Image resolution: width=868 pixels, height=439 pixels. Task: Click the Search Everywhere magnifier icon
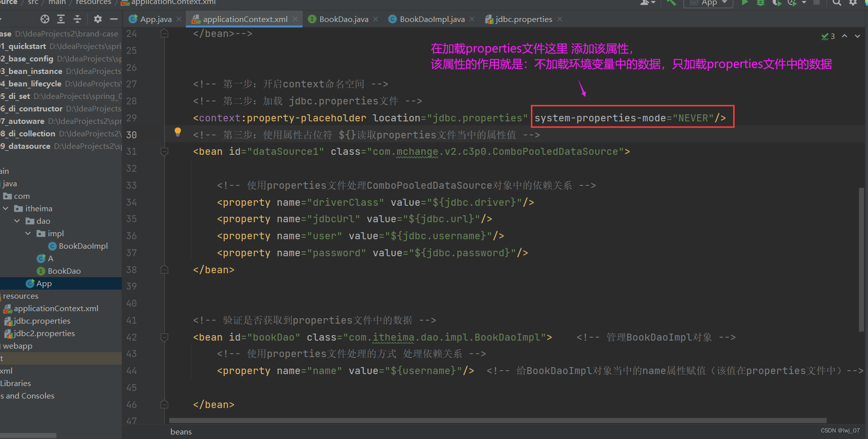(x=837, y=2)
